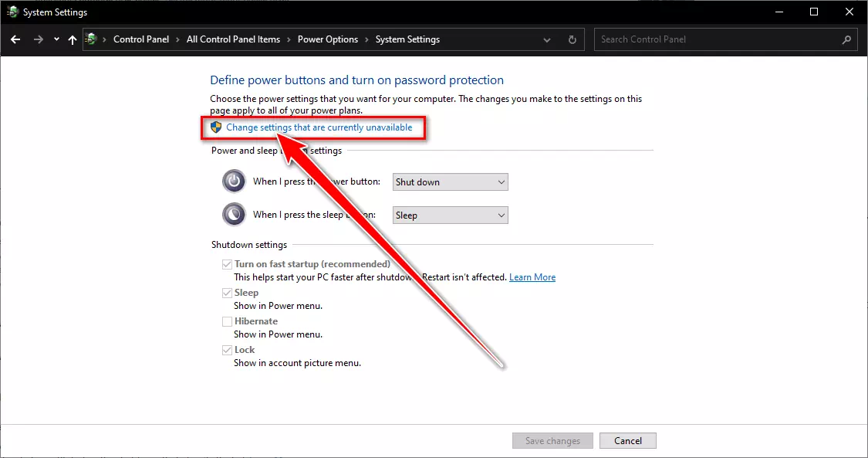Toggle the Lock checkbox
The image size is (868, 458).
[227, 350]
